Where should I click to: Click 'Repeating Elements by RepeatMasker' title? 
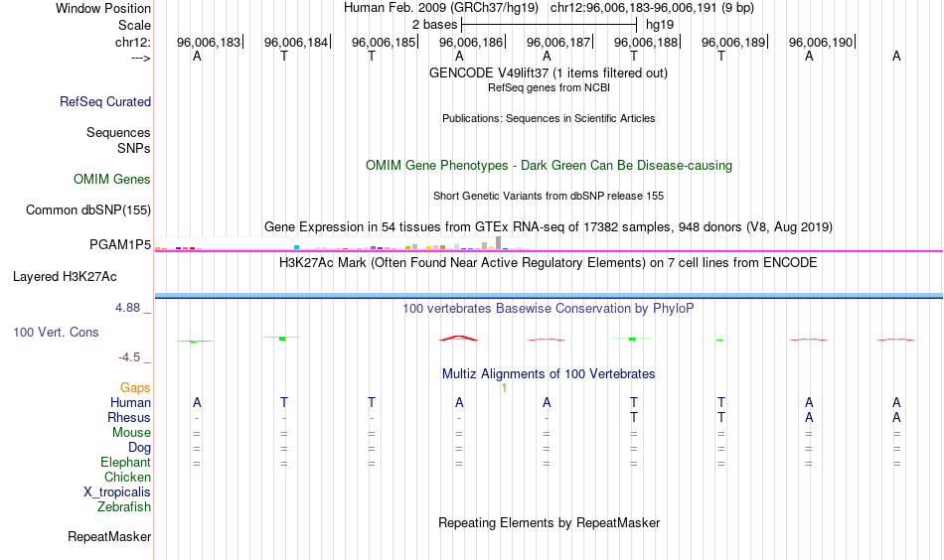point(550,522)
